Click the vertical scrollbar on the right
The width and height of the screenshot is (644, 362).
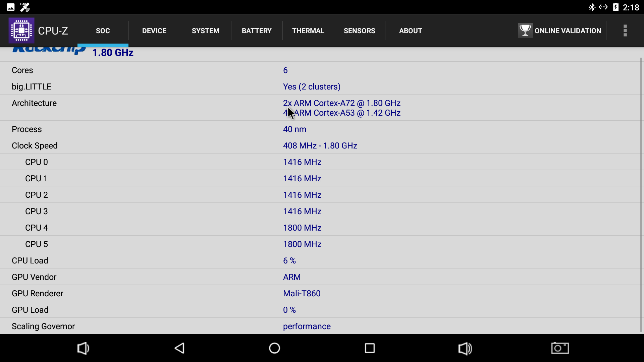[641, 194]
